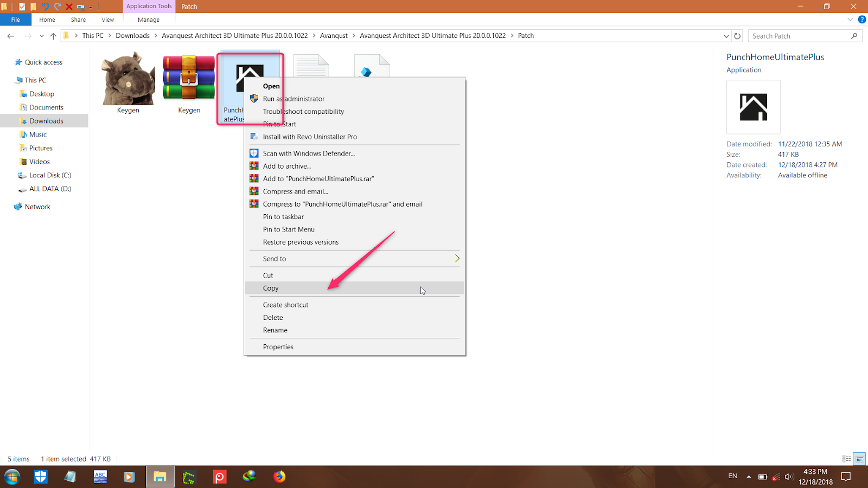Launch Firefox from the taskbar
The width and height of the screenshot is (868, 488).
coord(279,477)
